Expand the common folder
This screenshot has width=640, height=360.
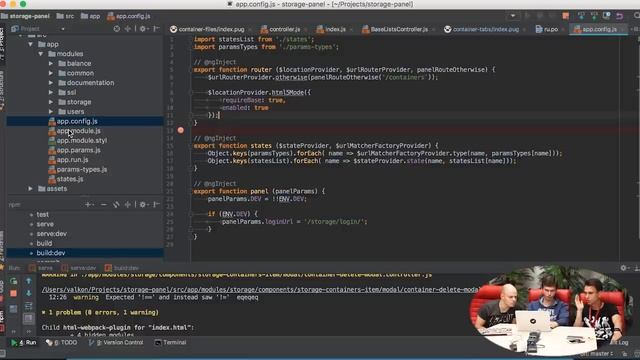point(51,73)
